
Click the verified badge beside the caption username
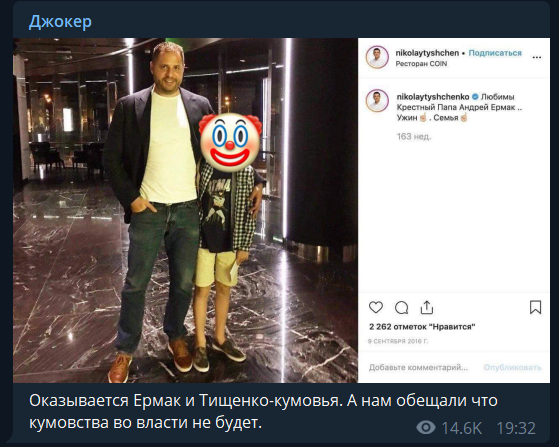[x=475, y=97]
